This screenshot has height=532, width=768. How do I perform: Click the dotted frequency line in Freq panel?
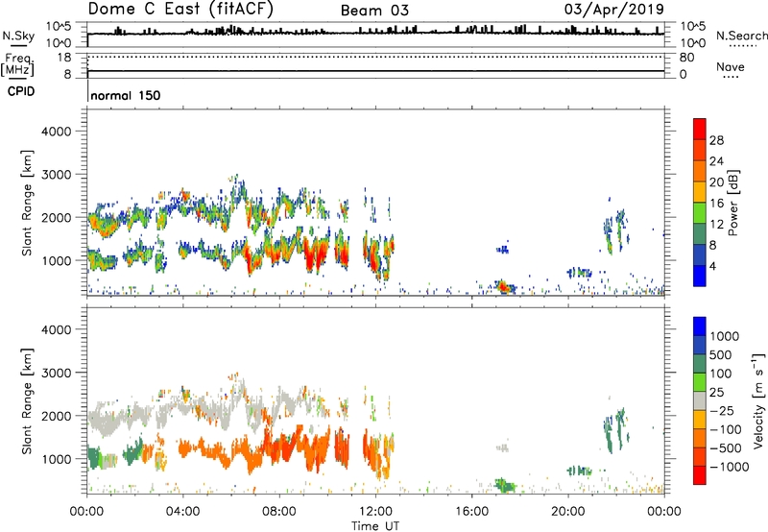click(375, 57)
